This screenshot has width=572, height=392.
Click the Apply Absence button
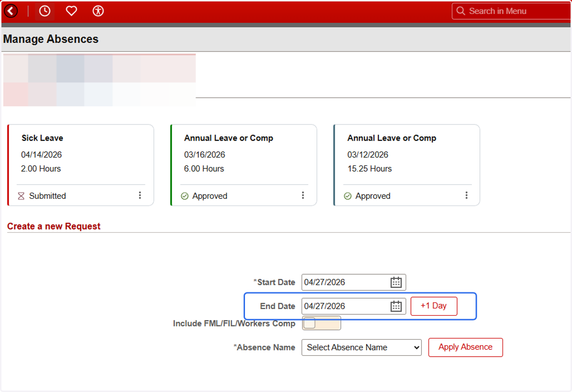point(466,347)
